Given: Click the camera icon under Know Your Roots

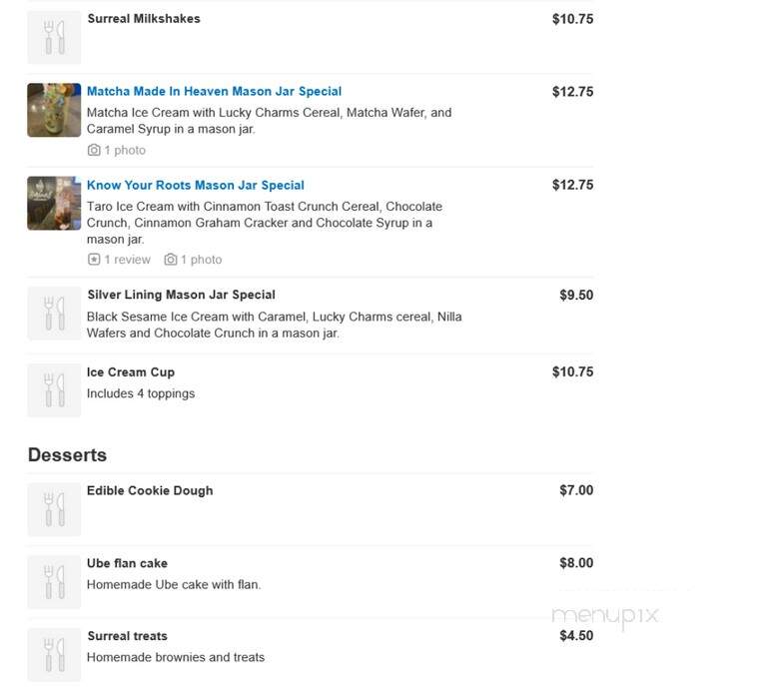Looking at the screenshot, I should pyautogui.click(x=171, y=260).
